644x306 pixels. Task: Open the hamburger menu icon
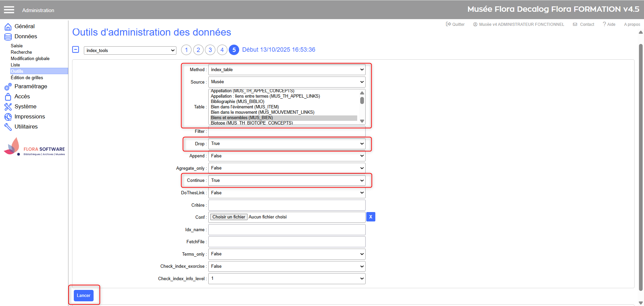(x=9, y=10)
